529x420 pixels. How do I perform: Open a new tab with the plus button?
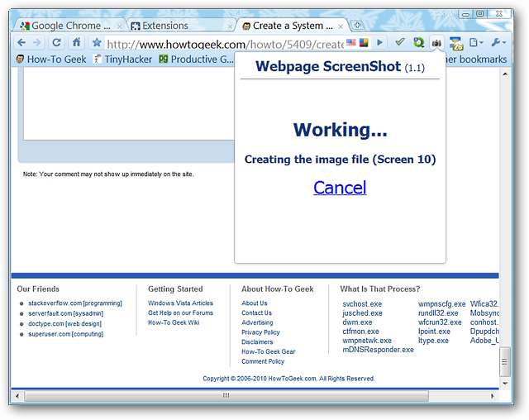point(357,26)
